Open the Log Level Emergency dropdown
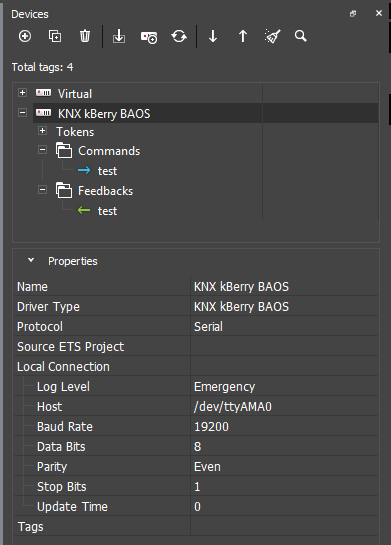Image resolution: width=391 pixels, height=545 pixels. click(284, 387)
